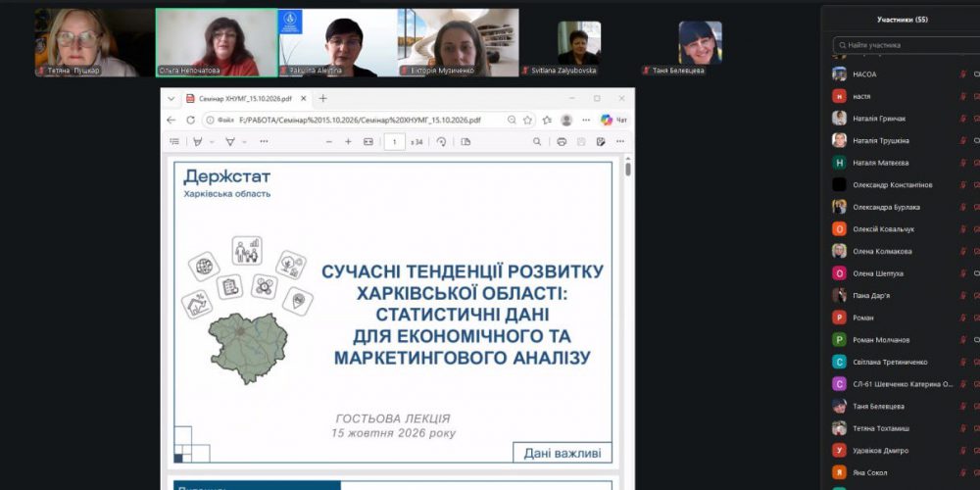Viewport: 980px width, 490px height.
Task: Print the PDF document
Action: [x=562, y=142]
